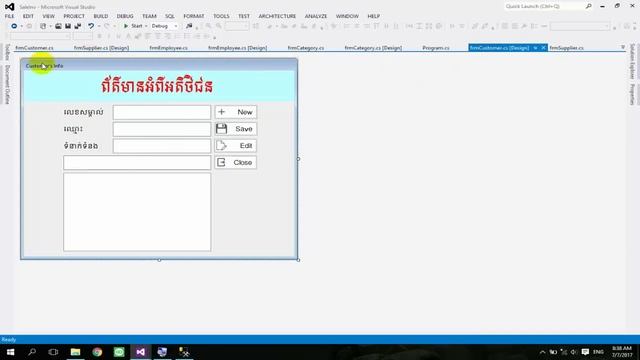Select the large list box on form
The image size is (640, 360).
[137, 212]
